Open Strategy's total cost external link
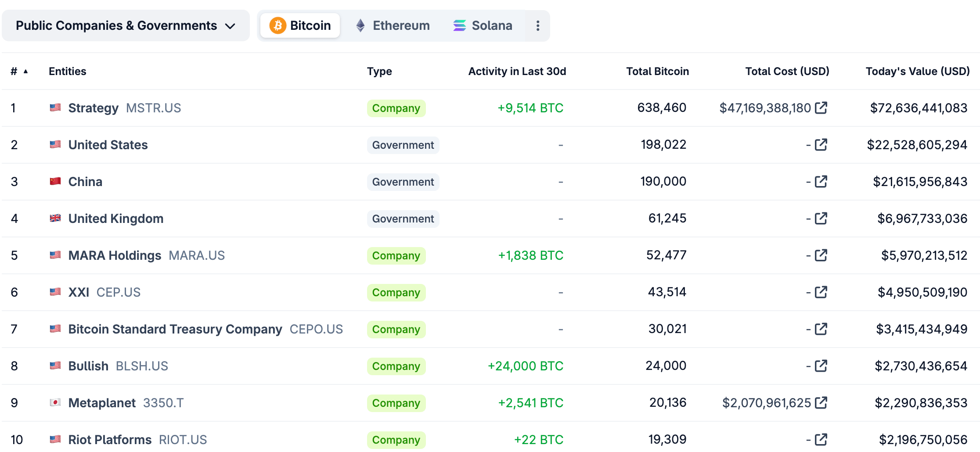Viewport: 980px width, 452px height. pyautogui.click(x=821, y=108)
